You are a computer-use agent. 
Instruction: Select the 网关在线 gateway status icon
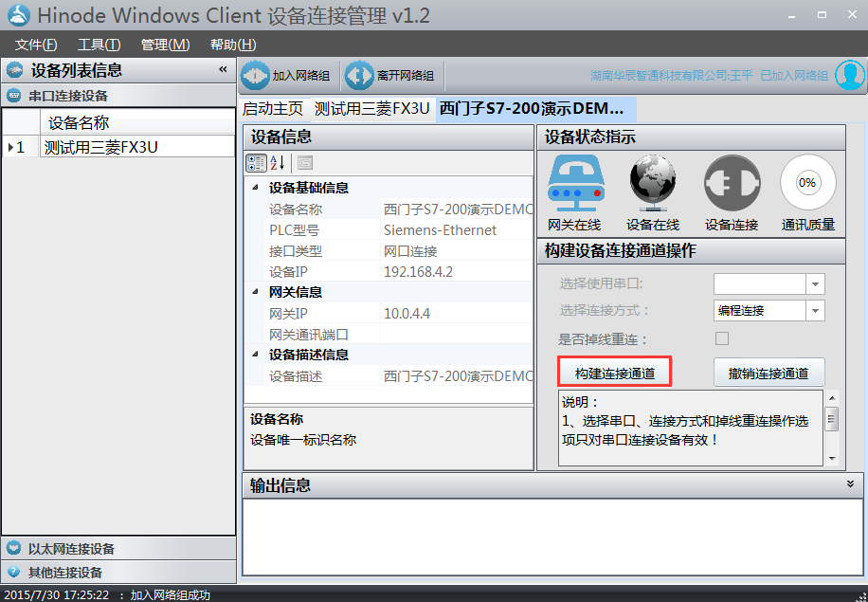click(x=576, y=183)
